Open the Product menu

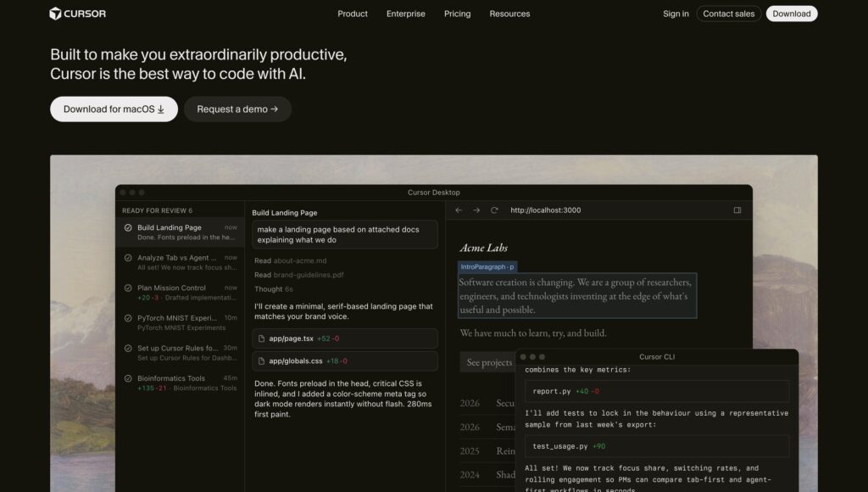tap(353, 14)
